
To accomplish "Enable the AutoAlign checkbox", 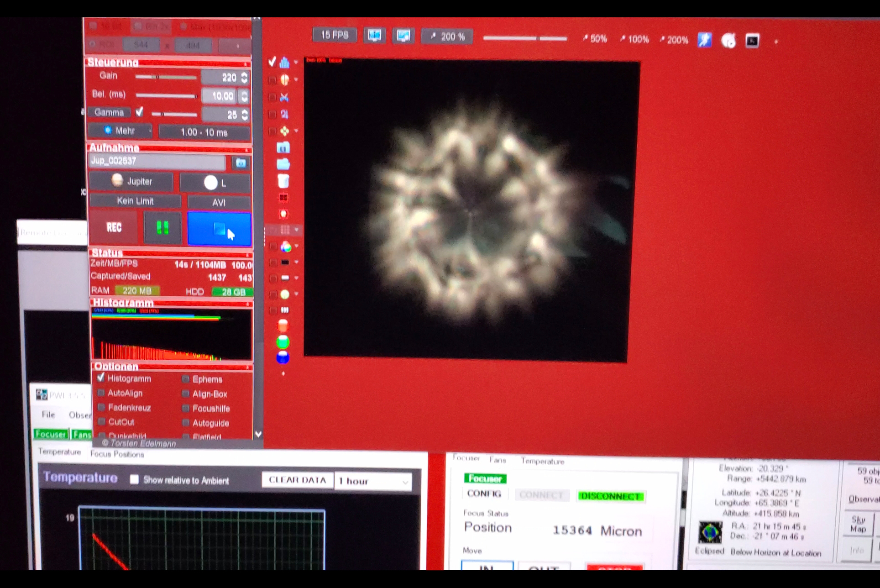I will point(101,393).
